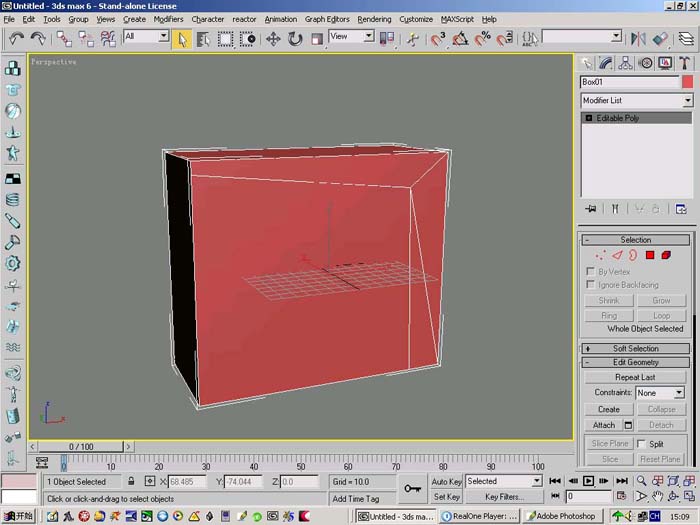Image resolution: width=700 pixels, height=525 pixels.
Task: Select Edge sub-object level
Action: 617,255
